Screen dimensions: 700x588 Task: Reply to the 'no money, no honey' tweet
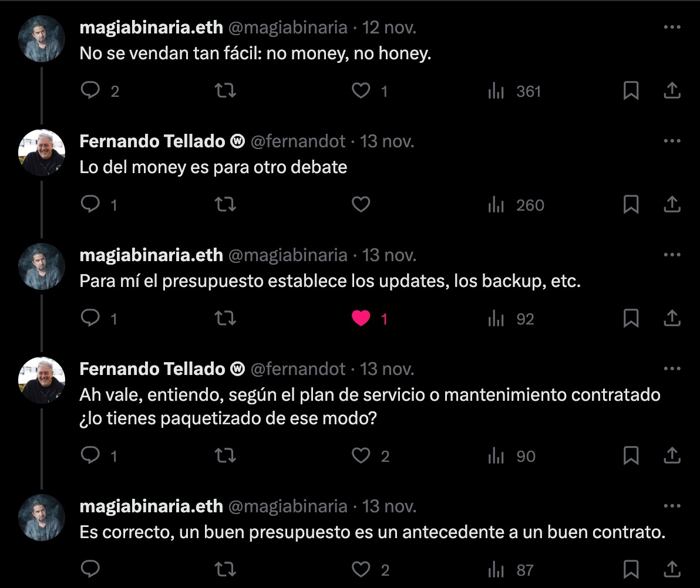point(89,91)
